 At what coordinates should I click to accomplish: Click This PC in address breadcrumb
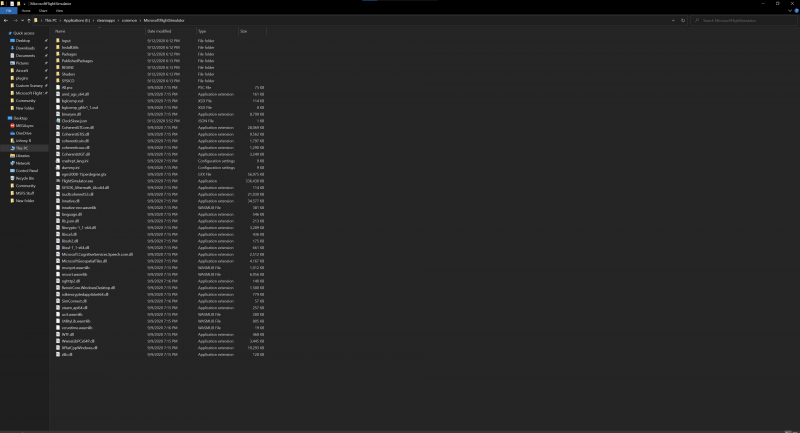(x=51, y=20)
